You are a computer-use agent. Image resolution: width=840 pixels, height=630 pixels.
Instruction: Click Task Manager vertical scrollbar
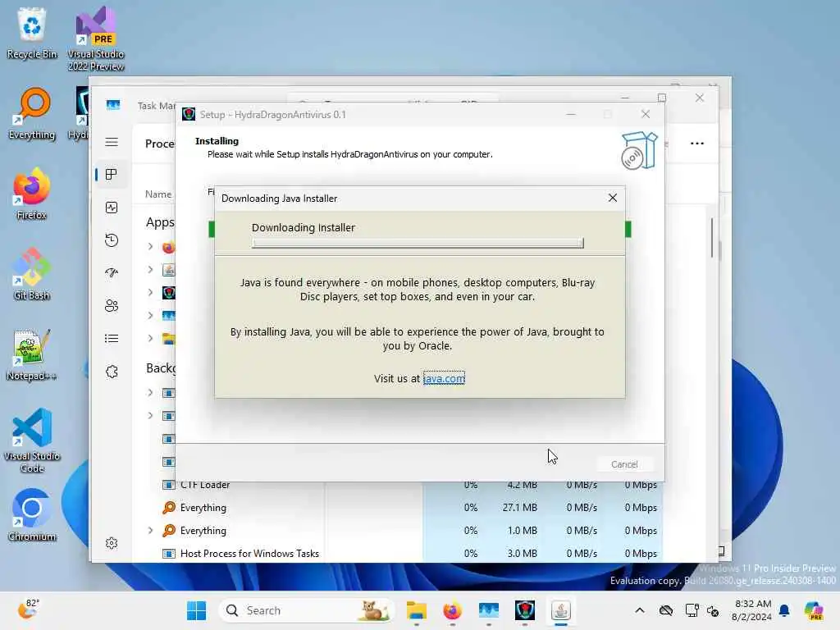(x=712, y=237)
